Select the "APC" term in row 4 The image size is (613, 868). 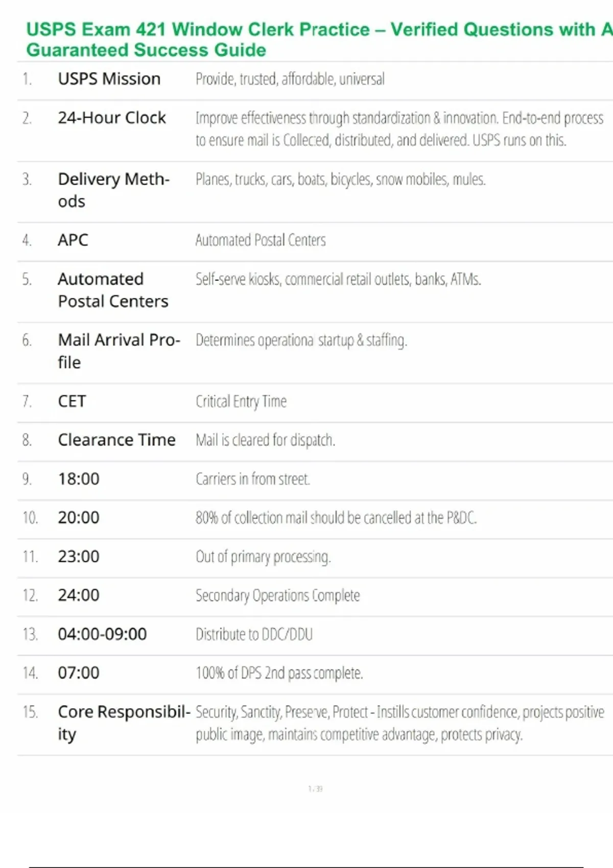pos(73,240)
